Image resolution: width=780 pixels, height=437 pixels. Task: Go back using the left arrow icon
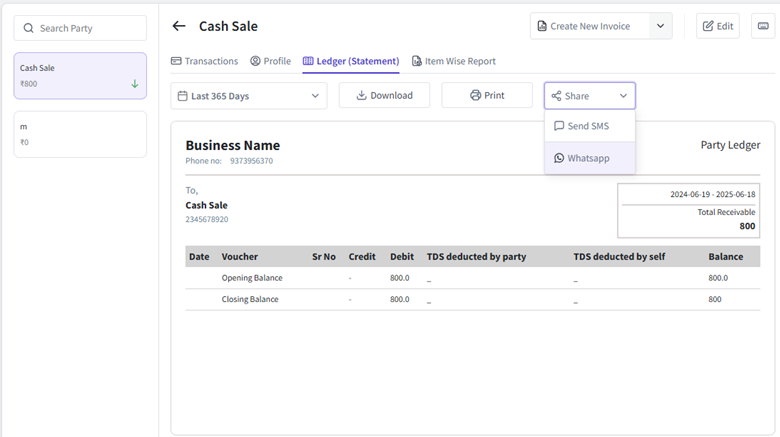point(179,26)
